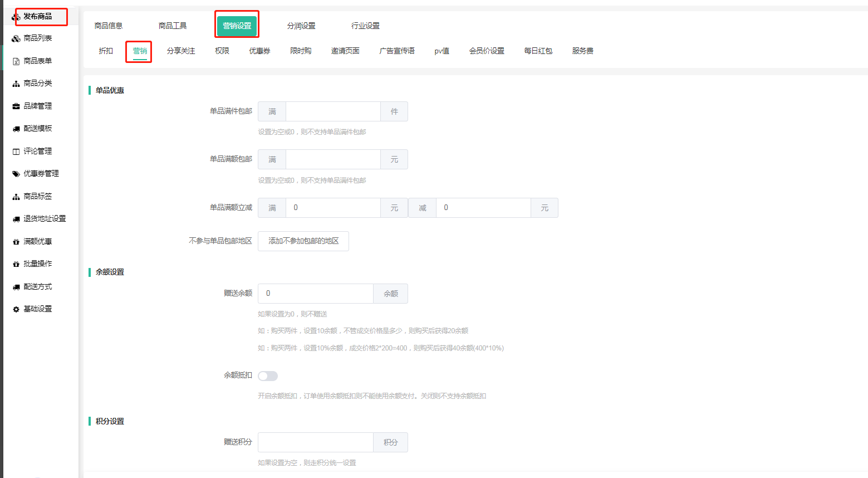This screenshot has height=478, width=868.
Task: Open the 分润设置 tab
Action: [x=301, y=26]
